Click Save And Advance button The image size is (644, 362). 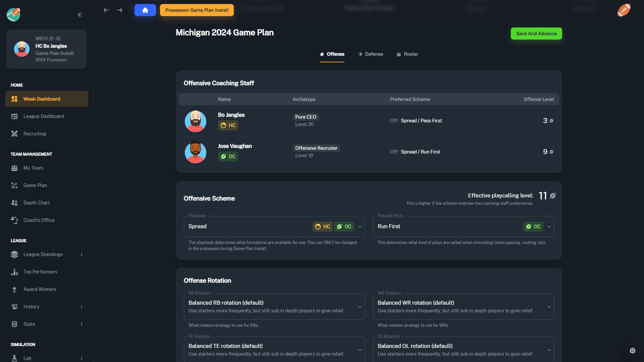(x=536, y=34)
